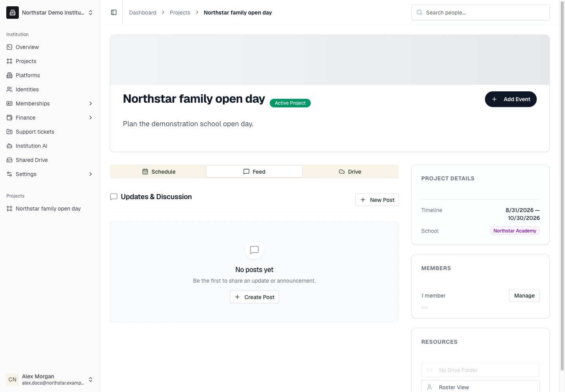Click the Active Project status badge
Viewport: 565px width, 392px height.
coord(290,103)
